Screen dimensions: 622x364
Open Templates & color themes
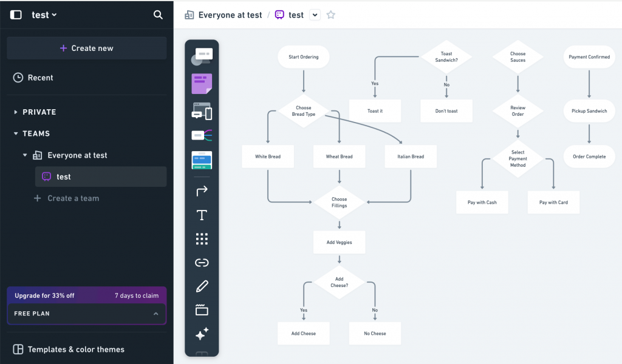coord(73,349)
